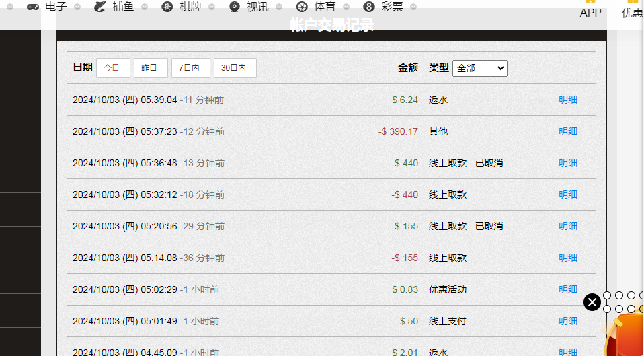Expand the arrow next to 彩票 menu
This screenshot has height=356, width=644.
coord(413,7)
